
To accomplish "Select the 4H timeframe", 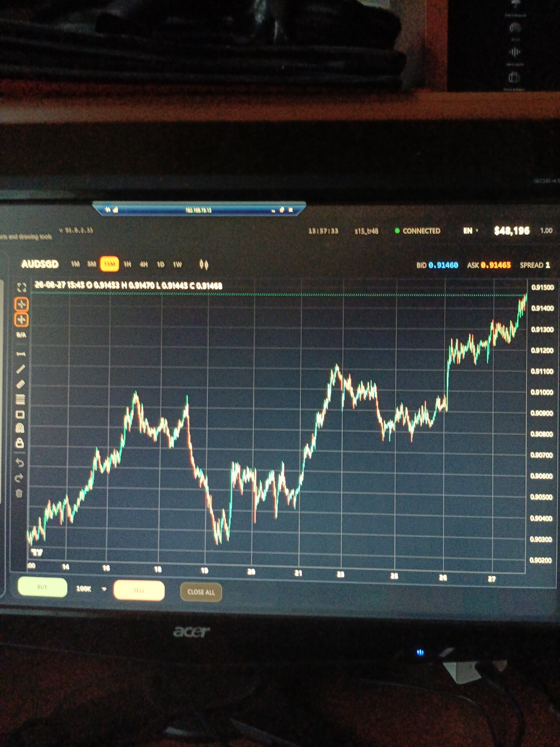I will pos(144,264).
